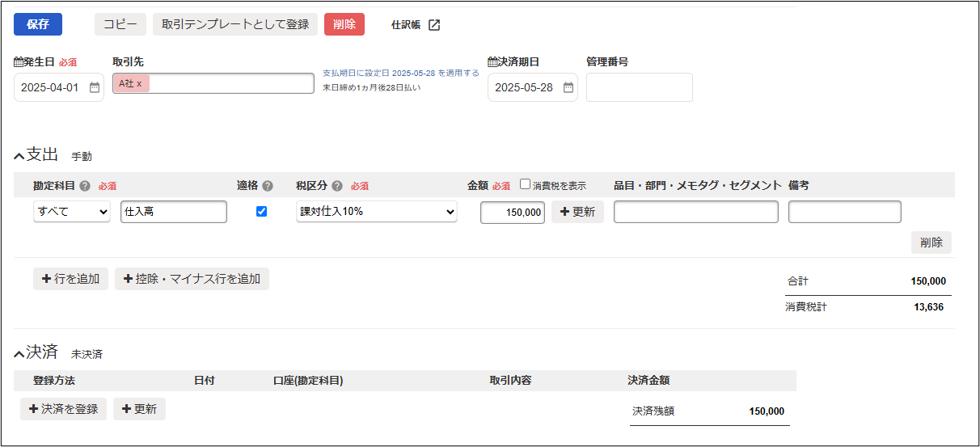Click the red 削除 button at top

click(344, 24)
